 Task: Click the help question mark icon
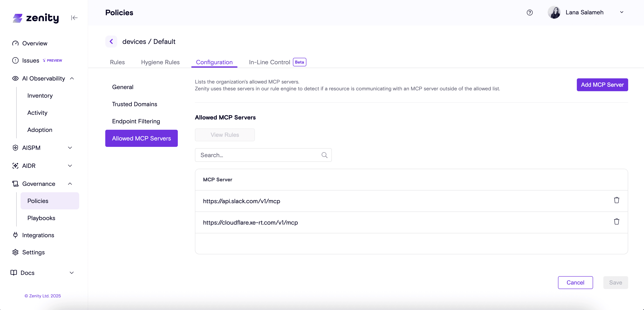click(530, 12)
